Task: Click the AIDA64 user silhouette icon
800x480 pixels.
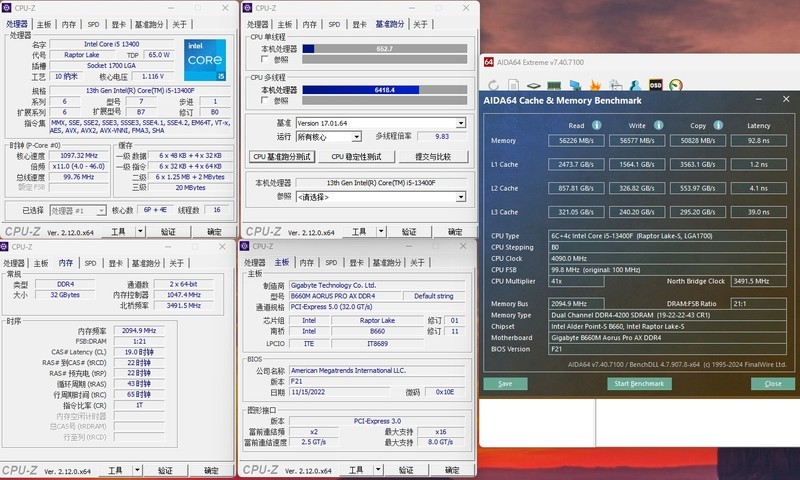Action: [635, 85]
